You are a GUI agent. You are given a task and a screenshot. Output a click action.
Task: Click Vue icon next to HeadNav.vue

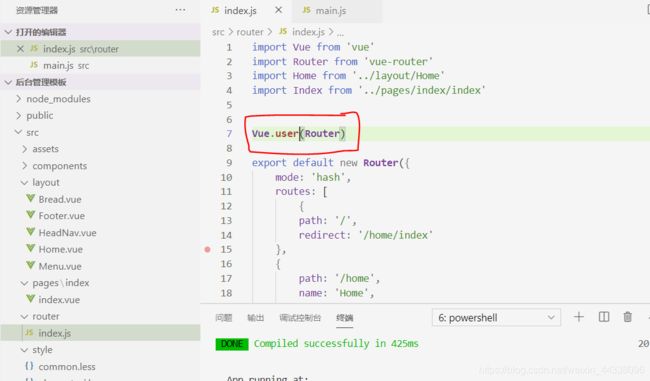click(x=30, y=232)
